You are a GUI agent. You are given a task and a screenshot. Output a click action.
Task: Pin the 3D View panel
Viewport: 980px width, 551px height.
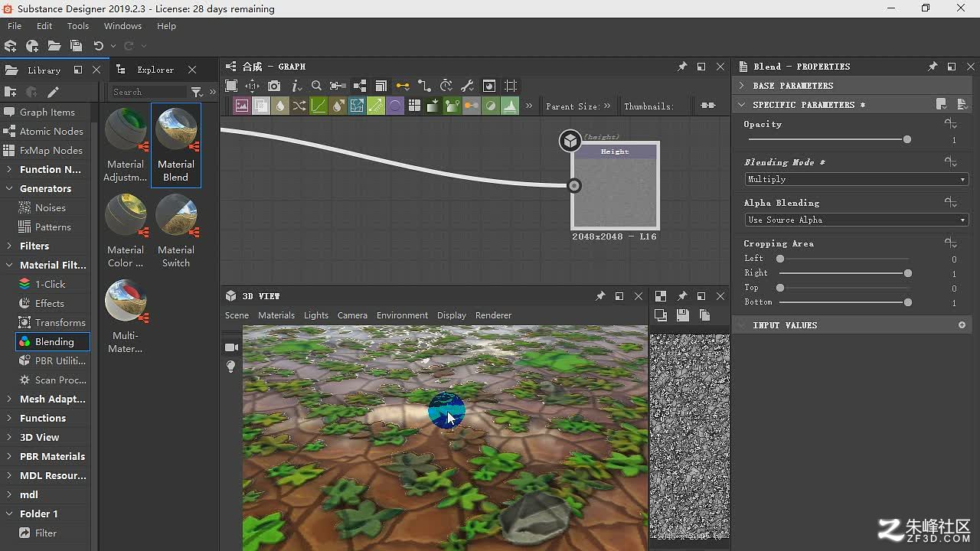(600, 296)
